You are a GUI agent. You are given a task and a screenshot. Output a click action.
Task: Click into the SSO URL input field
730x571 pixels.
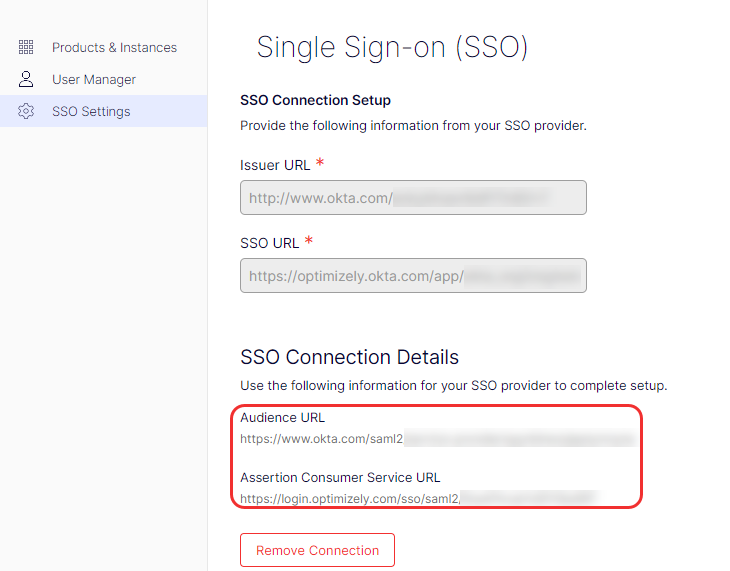pyautogui.click(x=413, y=276)
